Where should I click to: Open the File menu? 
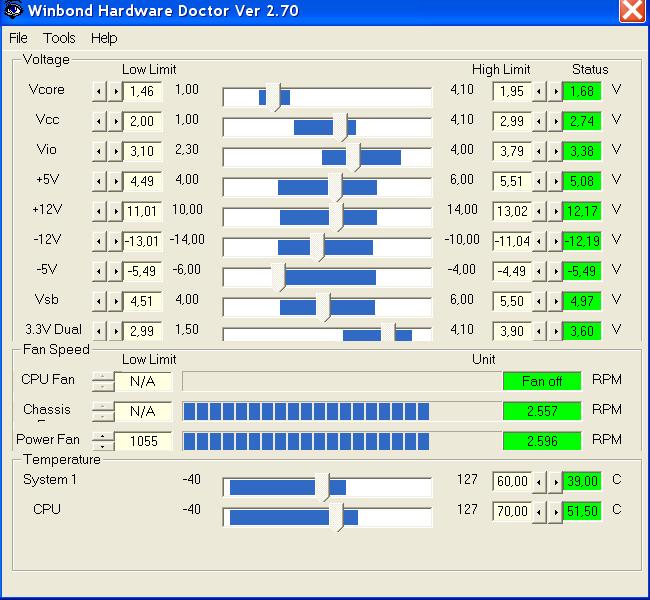coord(18,38)
